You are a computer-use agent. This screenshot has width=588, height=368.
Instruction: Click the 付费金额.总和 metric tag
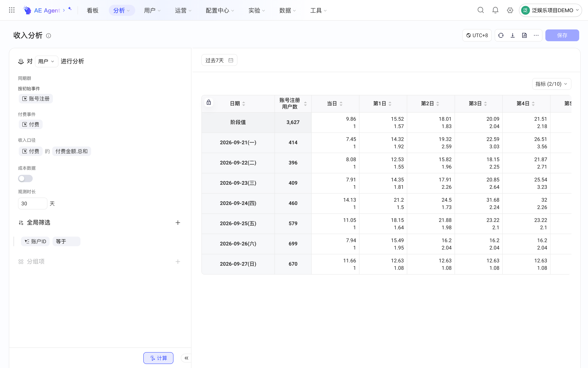click(71, 151)
